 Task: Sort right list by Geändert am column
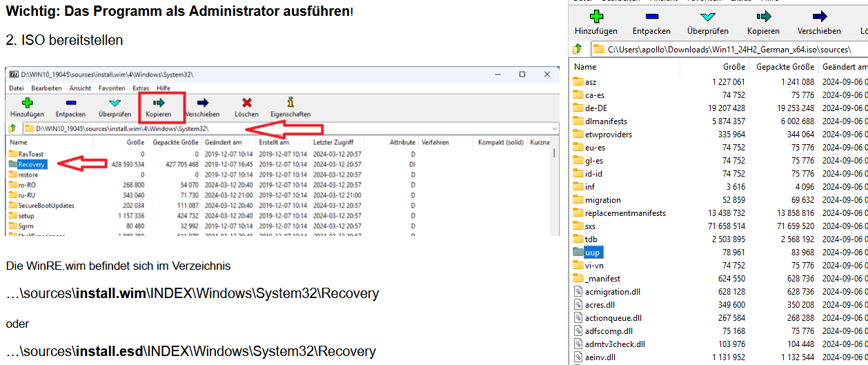point(843,67)
